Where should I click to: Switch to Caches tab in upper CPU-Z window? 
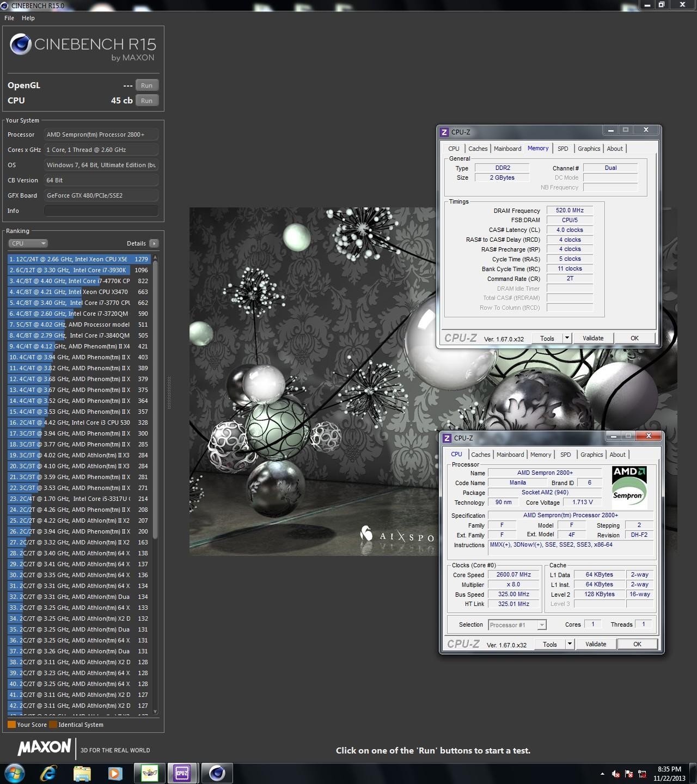(x=478, y=149)
